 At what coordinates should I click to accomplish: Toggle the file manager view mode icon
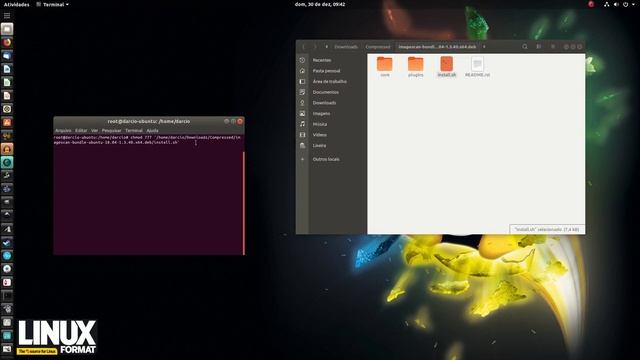click(539, 47)
